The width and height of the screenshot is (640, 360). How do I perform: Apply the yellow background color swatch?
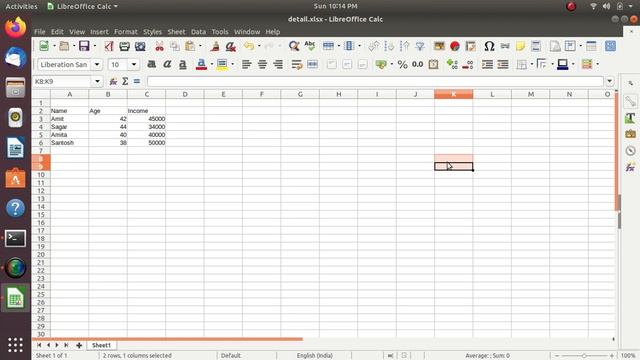(x=222, y=64)
